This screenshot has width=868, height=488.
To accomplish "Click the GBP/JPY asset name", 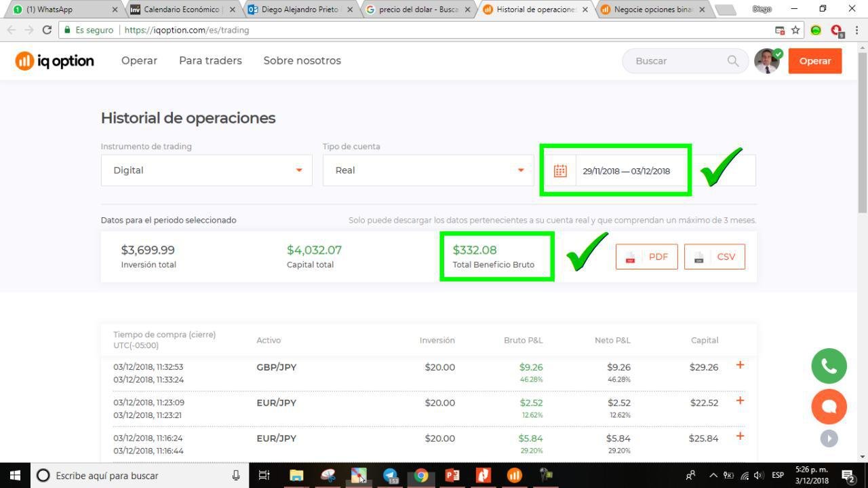I will 277,367.
